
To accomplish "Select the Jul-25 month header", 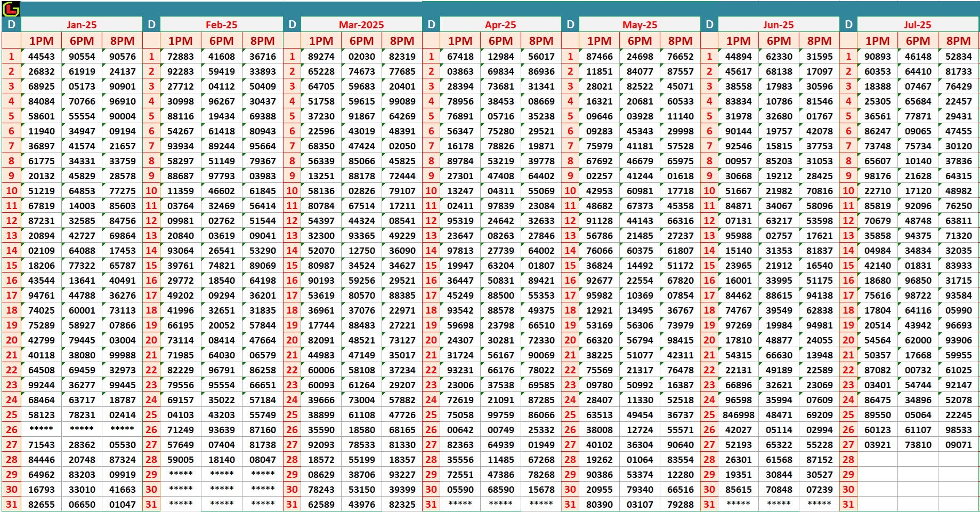I will tap(918, 25).
